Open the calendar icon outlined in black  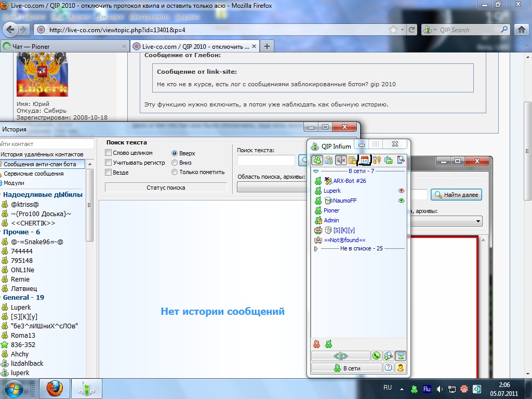365,160
